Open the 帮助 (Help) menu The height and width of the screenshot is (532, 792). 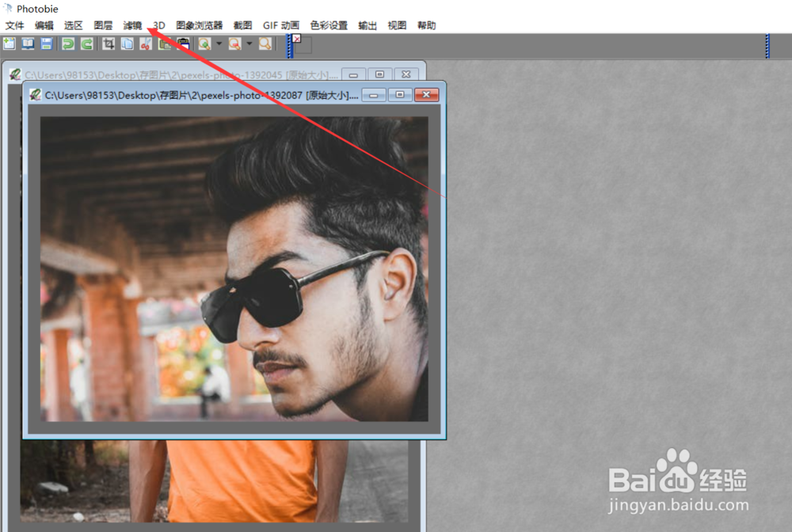[426, 25]
